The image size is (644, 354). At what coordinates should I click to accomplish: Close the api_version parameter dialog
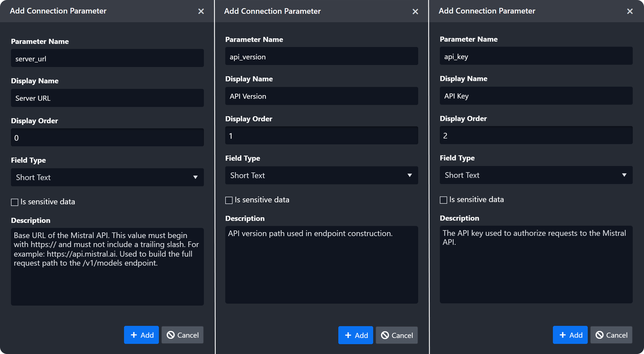pos(415,12)
